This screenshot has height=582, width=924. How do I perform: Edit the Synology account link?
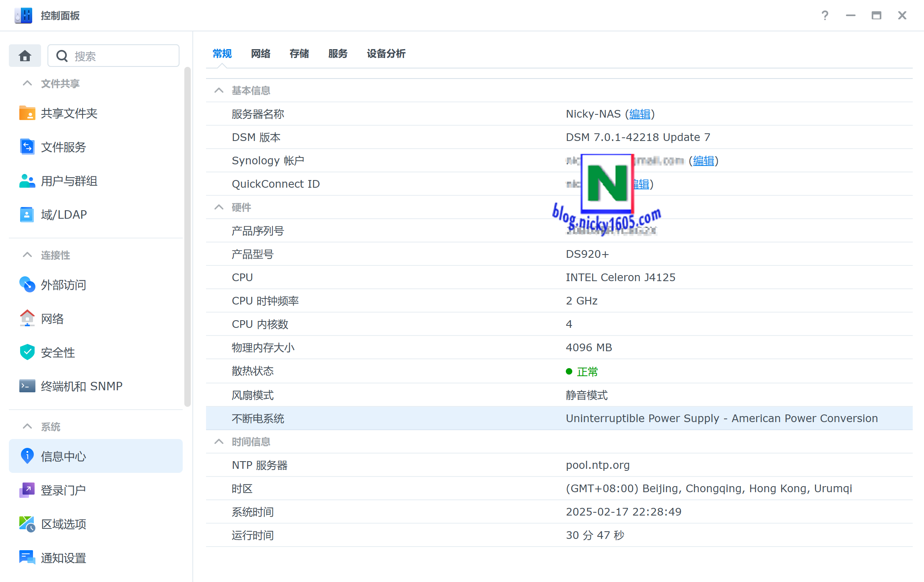[x=703, y=161]
